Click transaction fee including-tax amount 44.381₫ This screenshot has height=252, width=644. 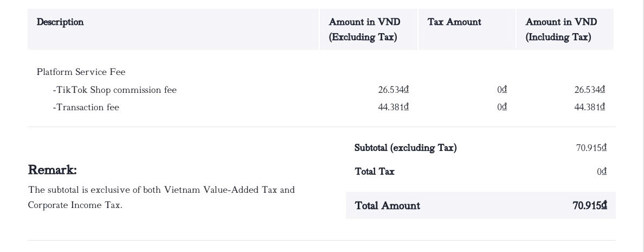coord(590,107)
